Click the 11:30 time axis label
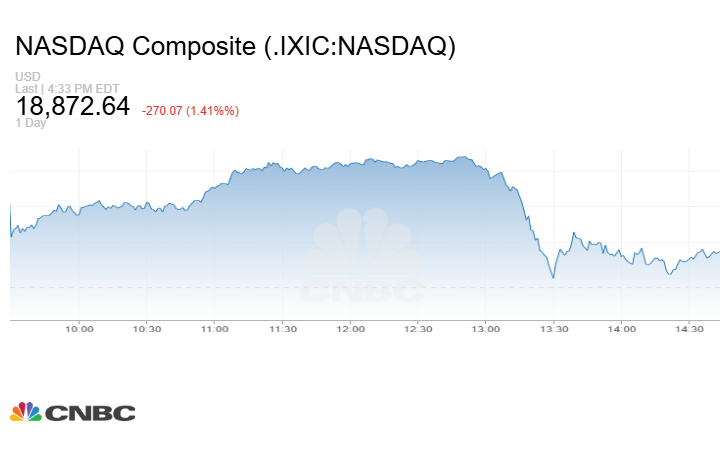The width and height of the screenshot is (720, 450). [x=283, y=329]
